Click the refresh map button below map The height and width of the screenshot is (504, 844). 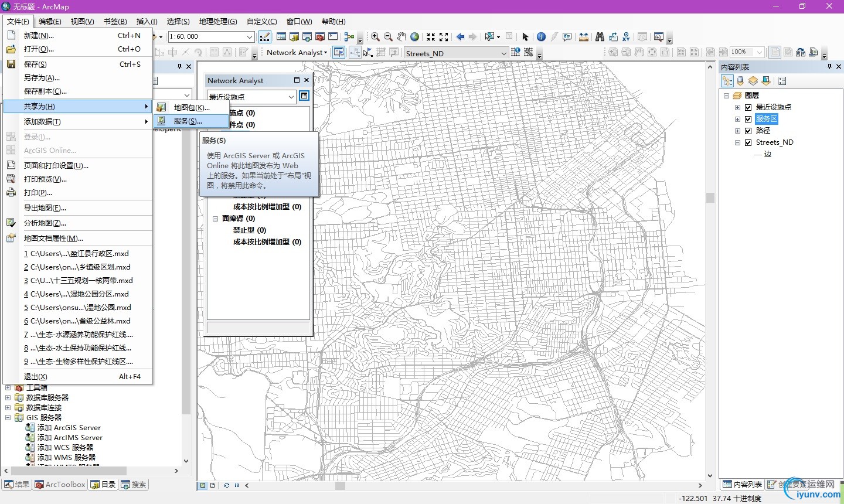pos(227,485)
